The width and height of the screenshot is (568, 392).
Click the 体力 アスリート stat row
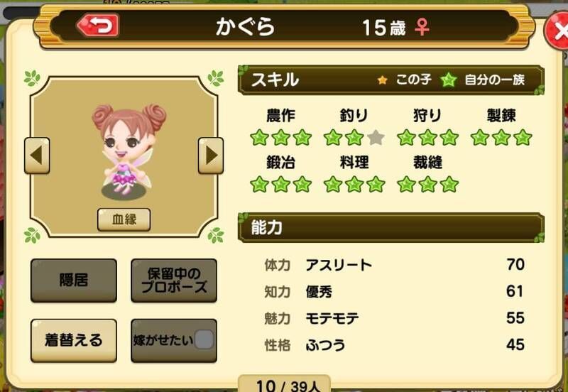click(x=394, y=265)
